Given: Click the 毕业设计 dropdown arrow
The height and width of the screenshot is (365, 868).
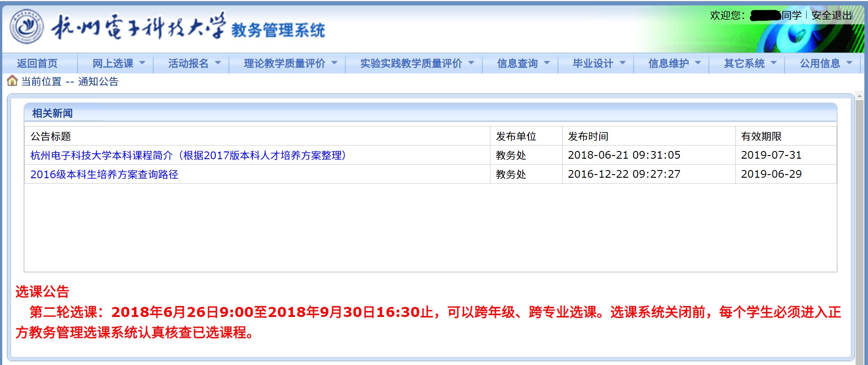Looking at the screenshot, I should point(622,63).
